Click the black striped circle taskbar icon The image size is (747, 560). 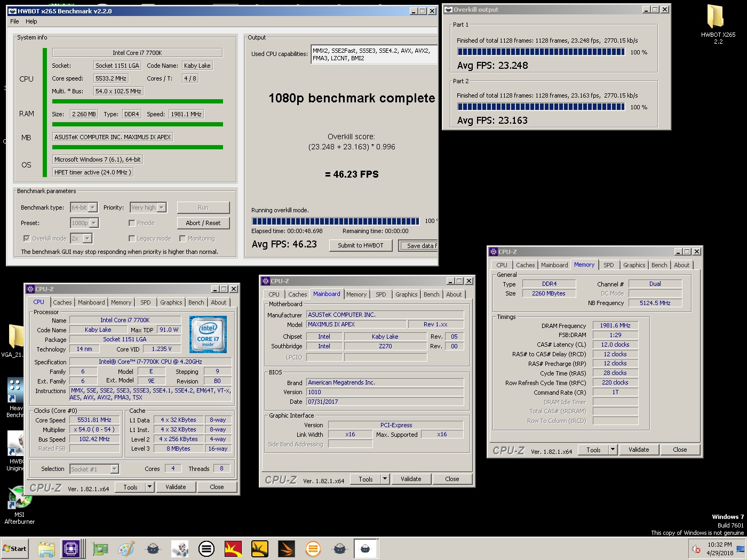(x=206, y=549)
